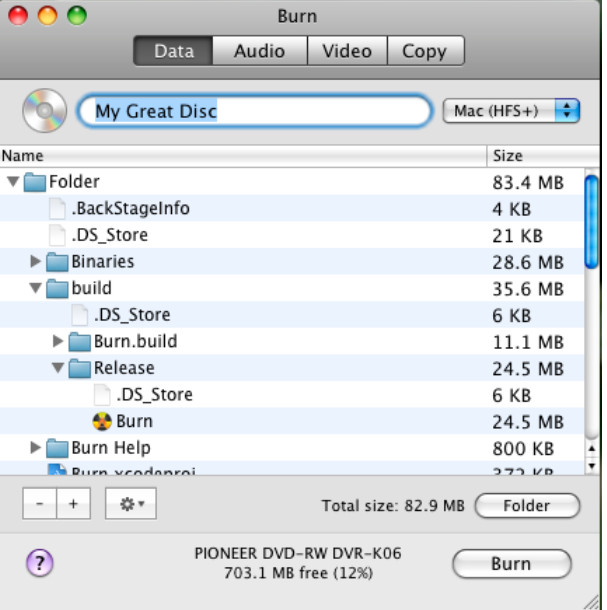Screen dimensions: 607x610
Task: Select the Release row name
Action: 124,368
